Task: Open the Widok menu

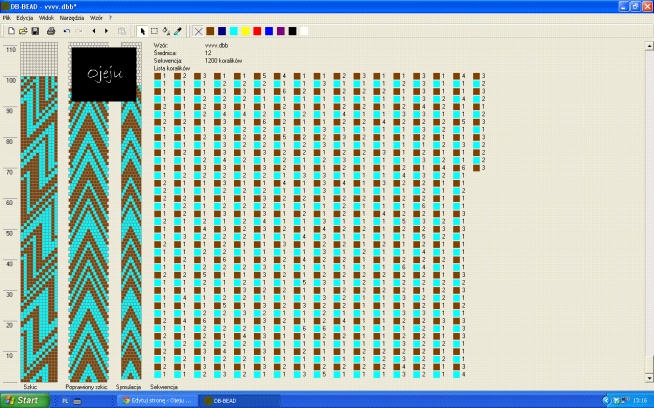Action: click(x=46, y=18)
